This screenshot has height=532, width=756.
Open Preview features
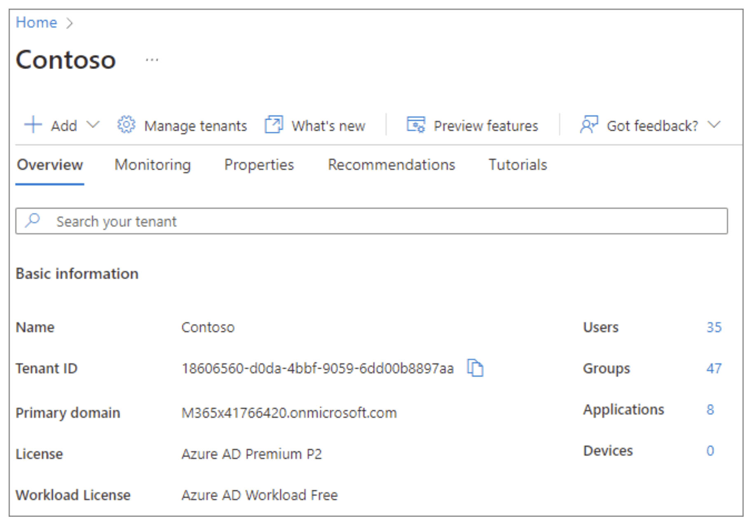tap(486, 126)
